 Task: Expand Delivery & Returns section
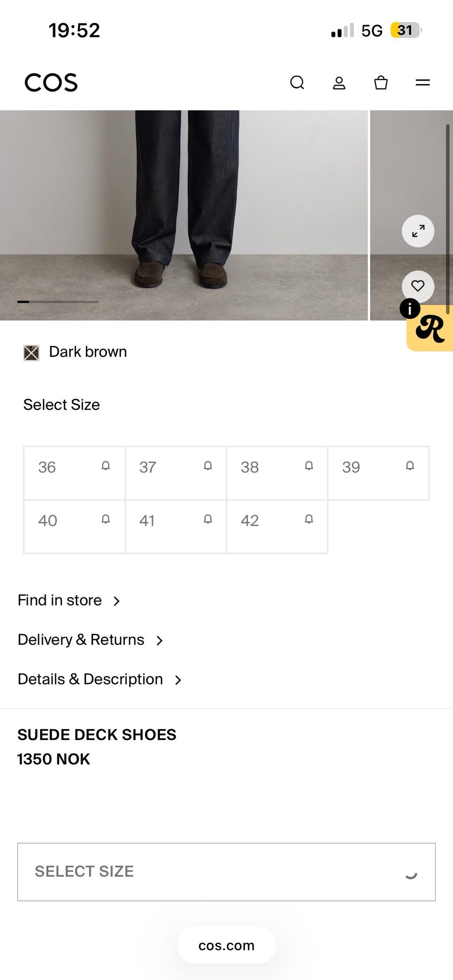click(90, 640)
